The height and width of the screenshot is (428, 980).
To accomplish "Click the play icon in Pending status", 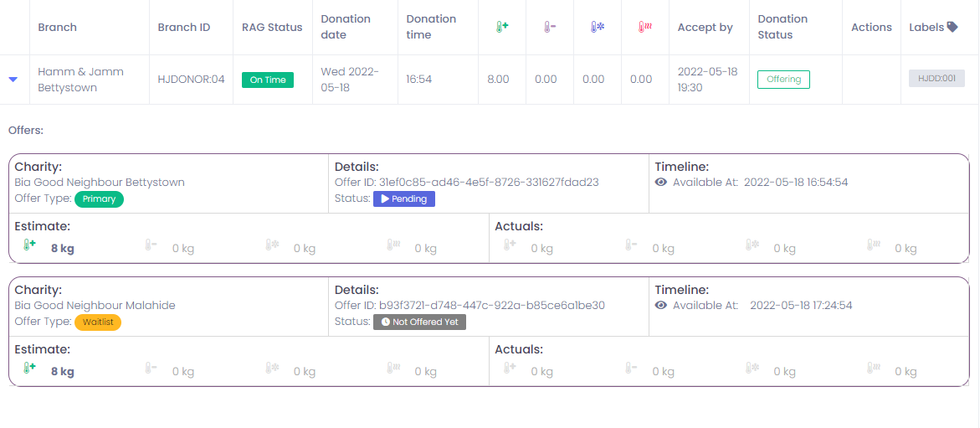I will [385, 199].
